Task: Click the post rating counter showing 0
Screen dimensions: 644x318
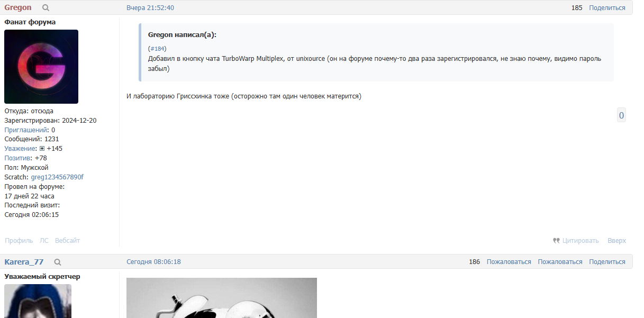Action: coord(621,115)
